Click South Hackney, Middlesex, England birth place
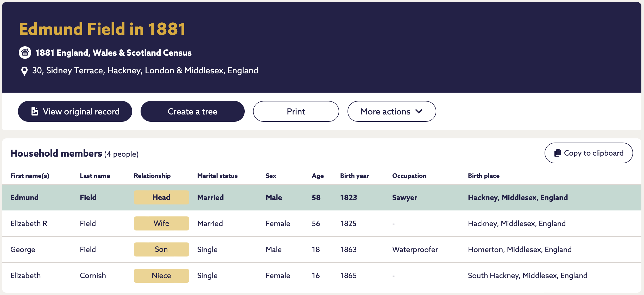This screenshot has width=644, height=295. click(x=527, y=275)
